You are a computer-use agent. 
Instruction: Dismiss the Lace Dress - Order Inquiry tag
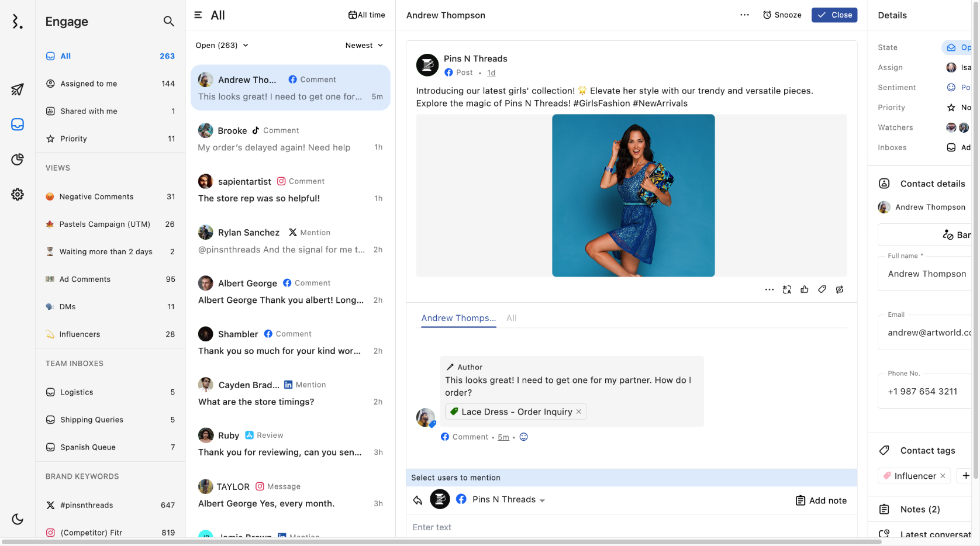[578, 412]
